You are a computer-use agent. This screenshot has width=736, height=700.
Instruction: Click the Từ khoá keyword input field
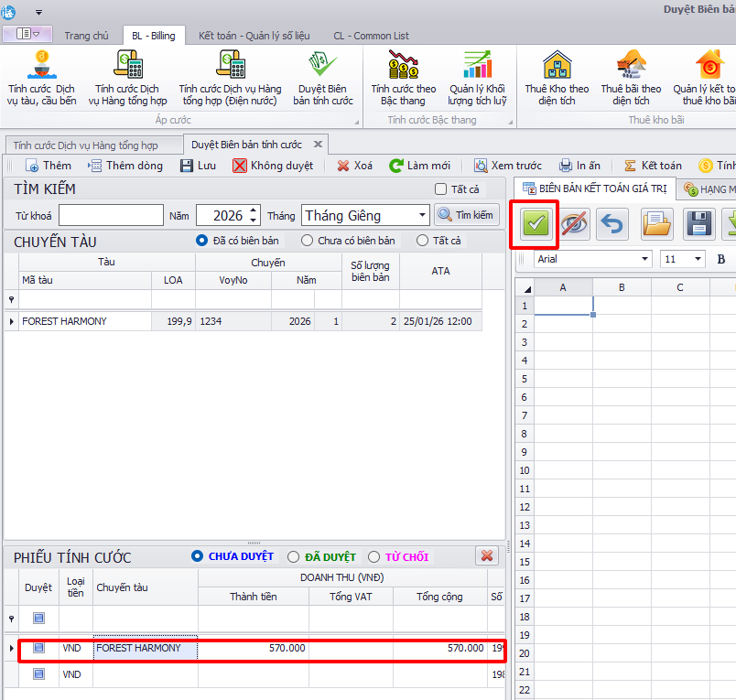tap(111, 216)
